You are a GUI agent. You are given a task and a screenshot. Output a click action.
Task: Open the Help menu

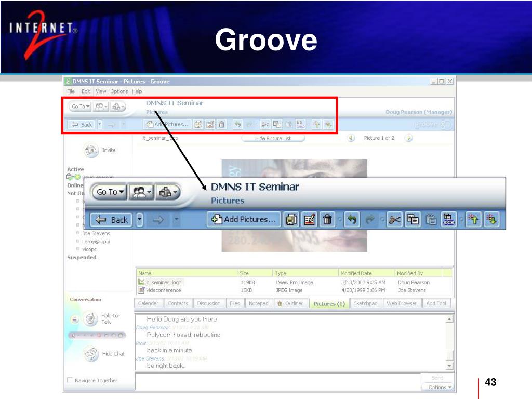137,91
